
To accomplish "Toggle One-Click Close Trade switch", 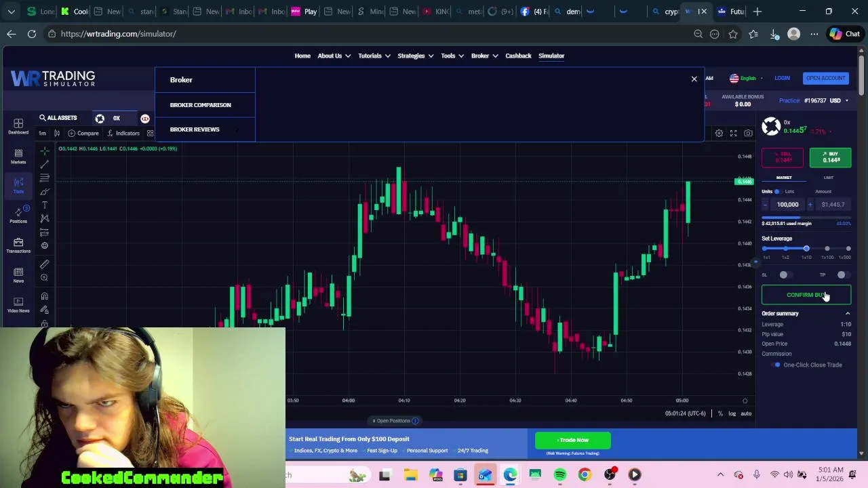I will point(776,365).
